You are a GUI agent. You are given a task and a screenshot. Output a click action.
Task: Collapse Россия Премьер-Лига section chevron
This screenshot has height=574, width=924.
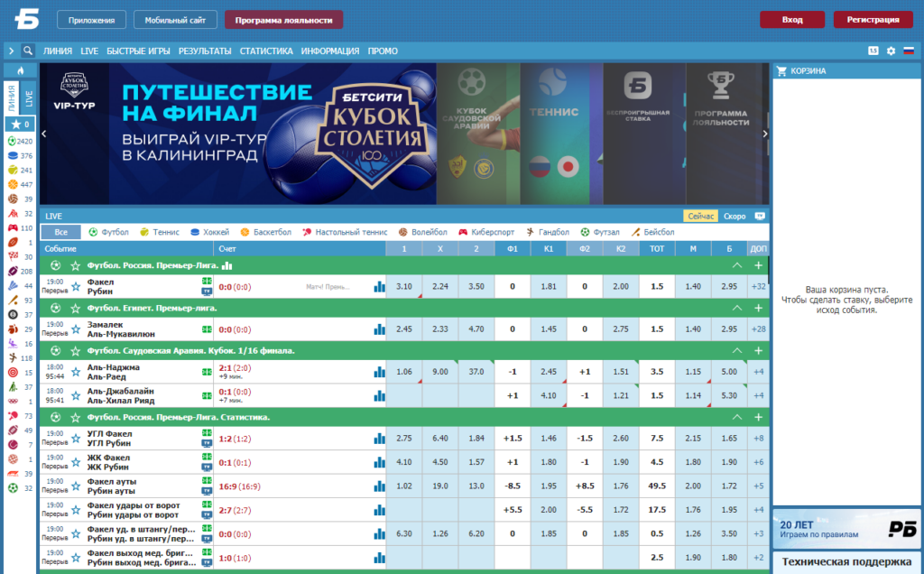point(736,265)
